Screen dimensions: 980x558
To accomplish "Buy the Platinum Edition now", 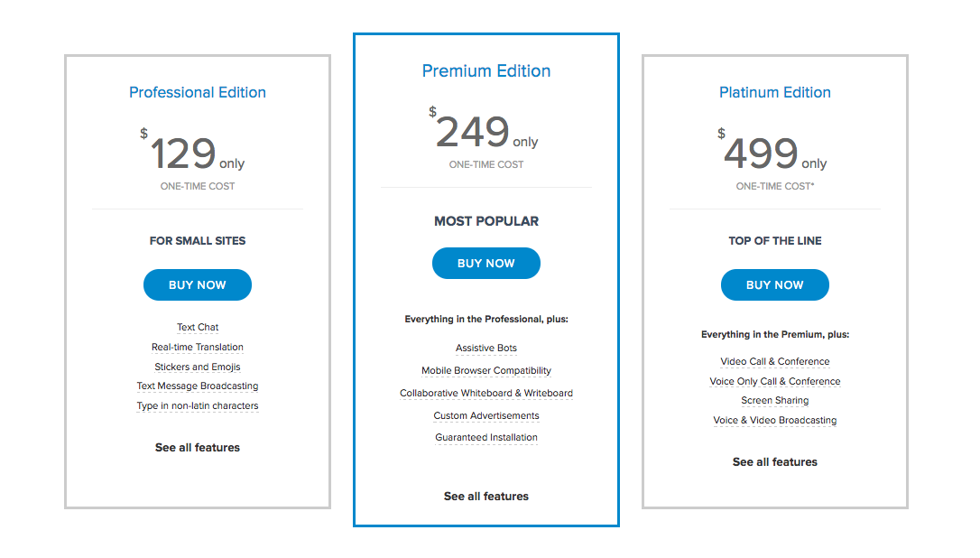I will click(775, 284).
